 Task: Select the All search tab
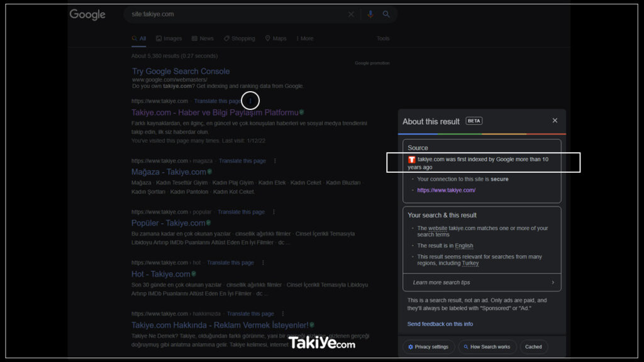[x=139, y=38]
